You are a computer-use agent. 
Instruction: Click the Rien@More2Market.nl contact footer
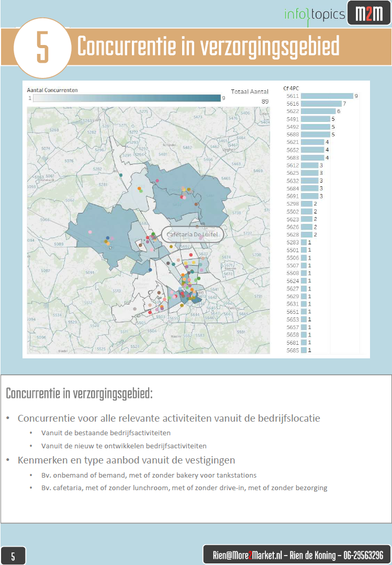point(298,555)
